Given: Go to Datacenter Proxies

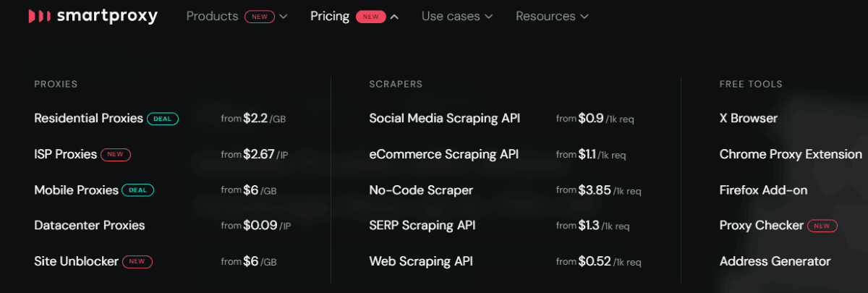Looking at the screenshot, I should pyautogui.click(x=90, y=225).
